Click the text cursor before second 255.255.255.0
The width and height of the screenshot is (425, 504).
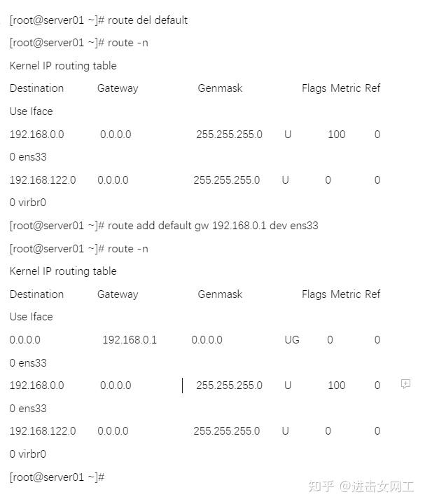183,386
